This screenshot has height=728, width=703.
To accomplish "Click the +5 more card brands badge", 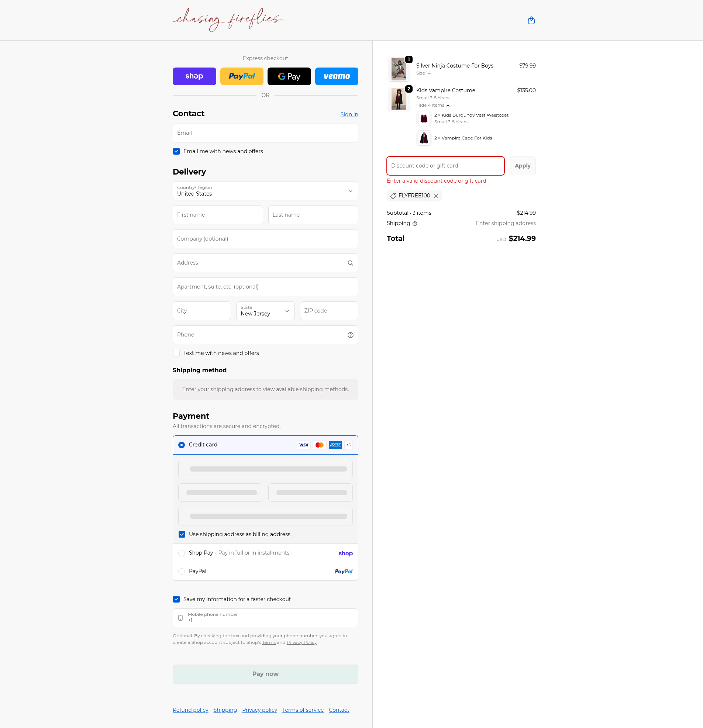I will (348, 445).
